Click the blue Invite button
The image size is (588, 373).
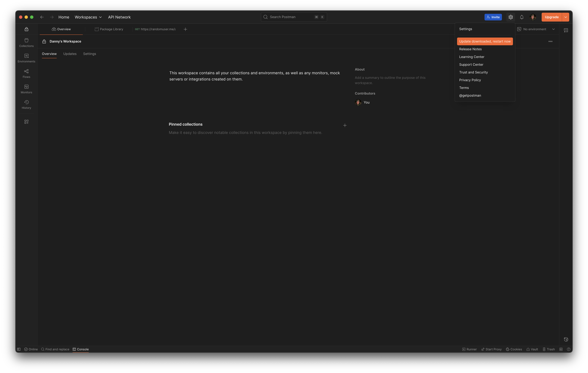coord(493,17)
